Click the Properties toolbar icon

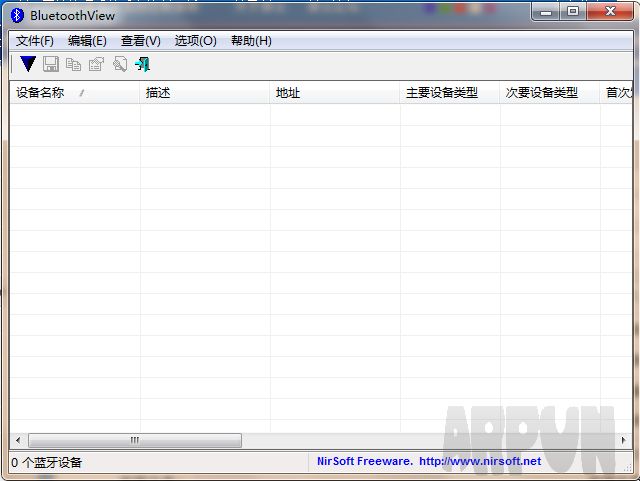coord(96,64)
